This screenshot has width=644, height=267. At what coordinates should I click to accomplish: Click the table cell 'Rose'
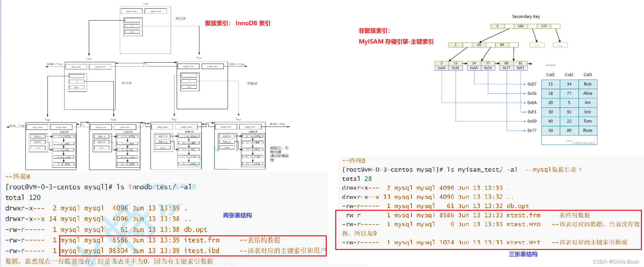point(588,130)
